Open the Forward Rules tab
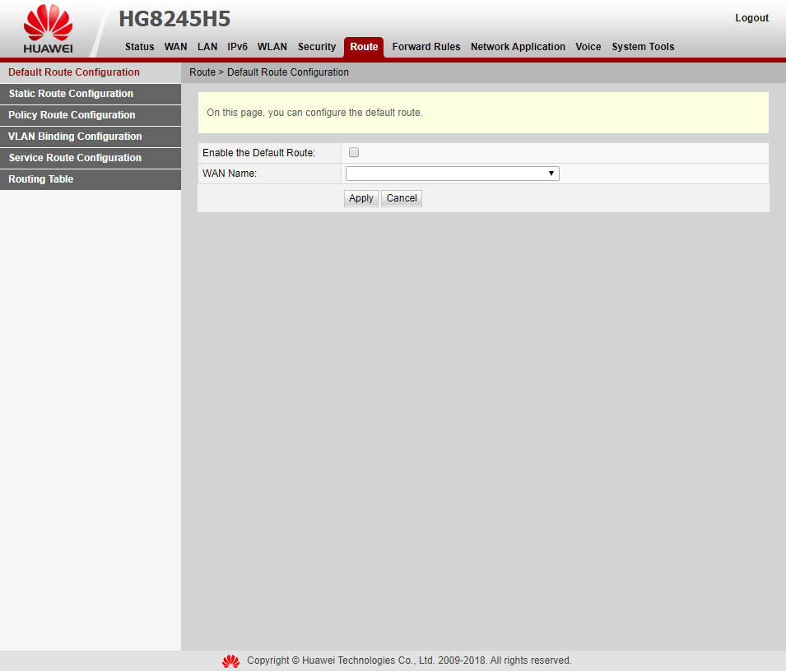 [x=426, y=47]
